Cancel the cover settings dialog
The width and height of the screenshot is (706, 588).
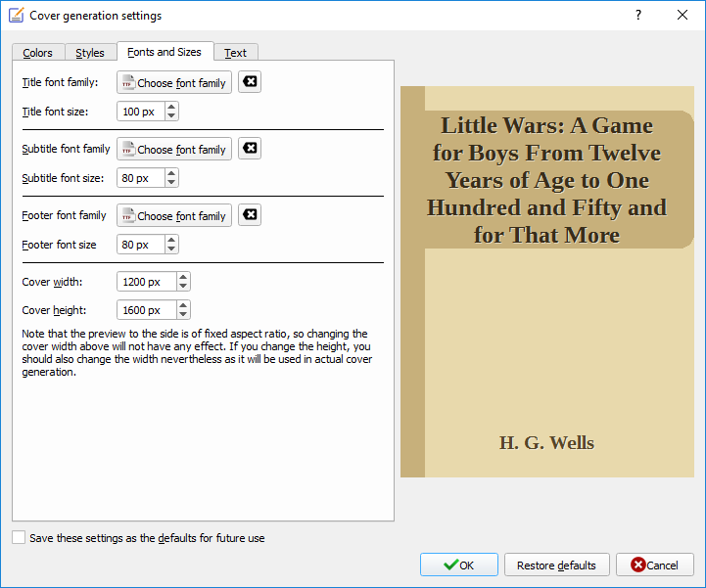(x=655, y=565)
